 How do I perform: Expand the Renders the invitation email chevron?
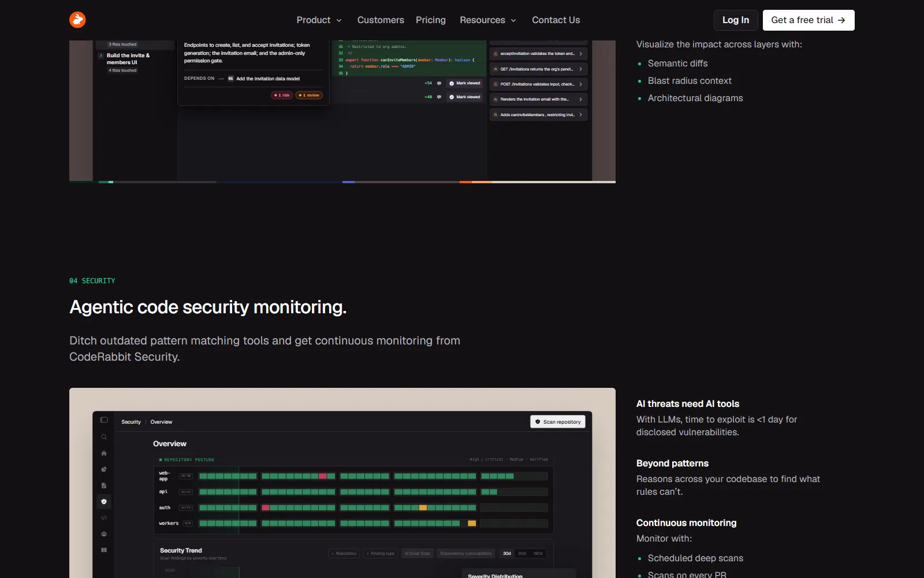click(580, 99)
